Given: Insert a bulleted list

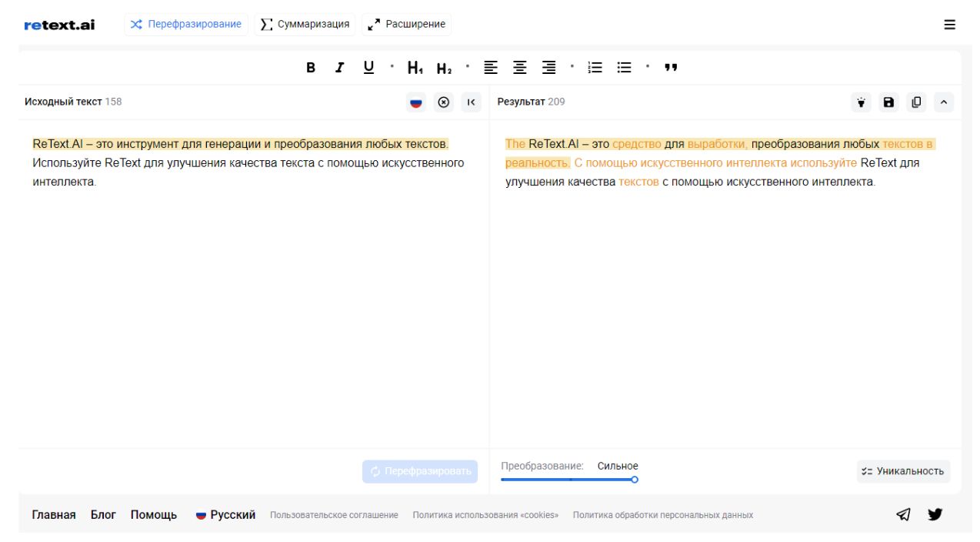Looking at the screenshot, I should [624, 68].
